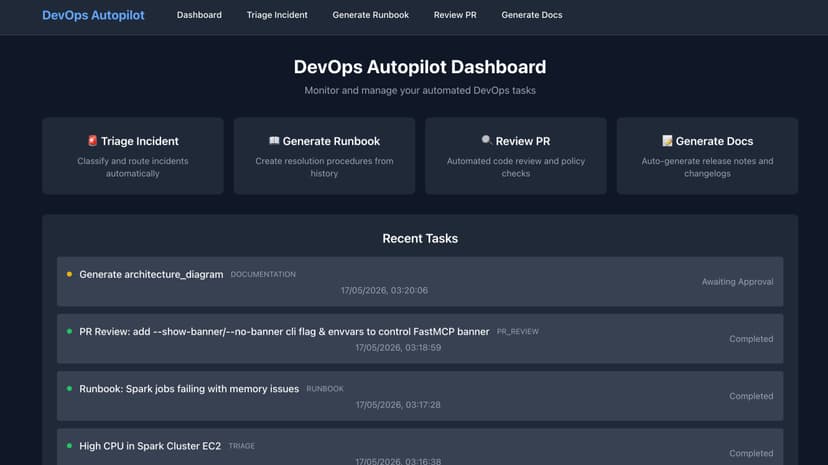
Task: Click the RUNBOOK tag label
Action: (325, 388)
